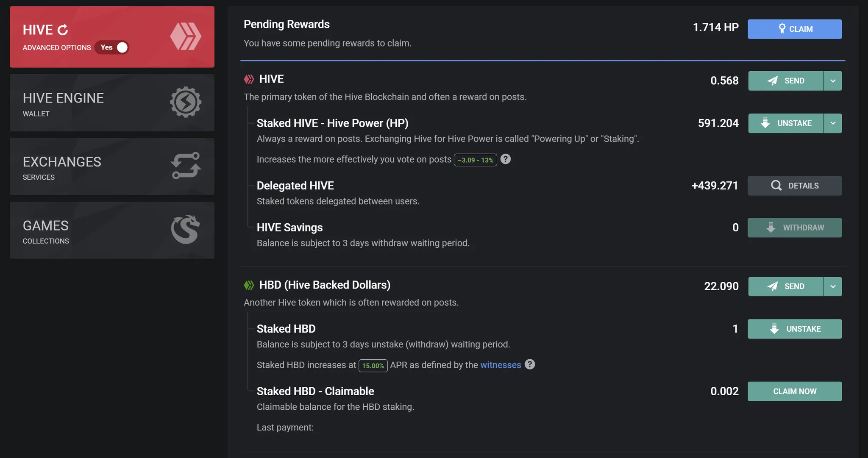Screen dimensions: 868x458
Task: Toggle Advanced Options switch off
Action: (112, 47)
